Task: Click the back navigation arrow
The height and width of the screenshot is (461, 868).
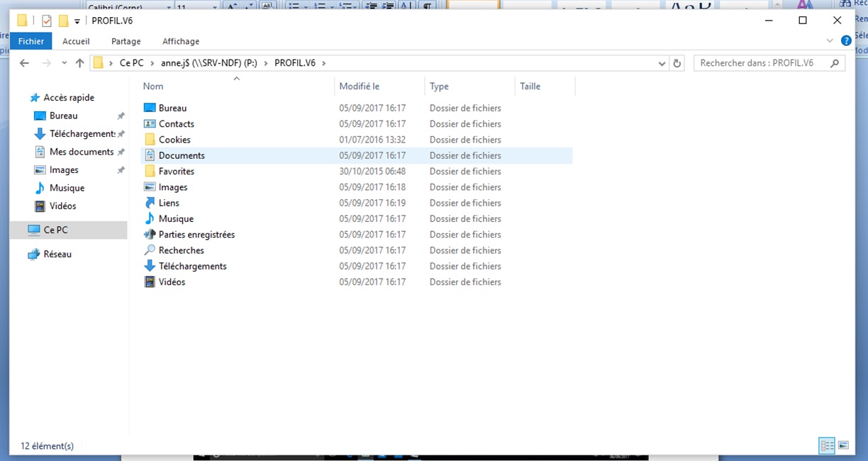Action: click(24, 63)
